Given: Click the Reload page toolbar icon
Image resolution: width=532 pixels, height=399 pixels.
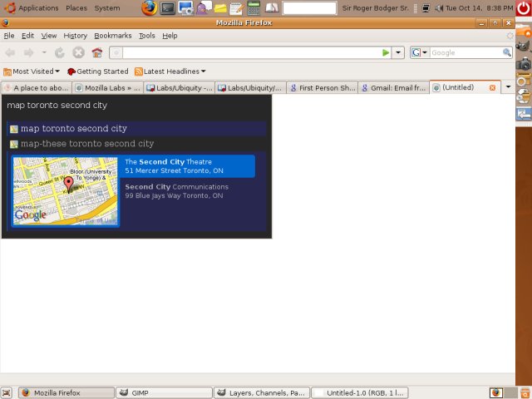Looking at the screenshot, I should [x=60, y=52].
